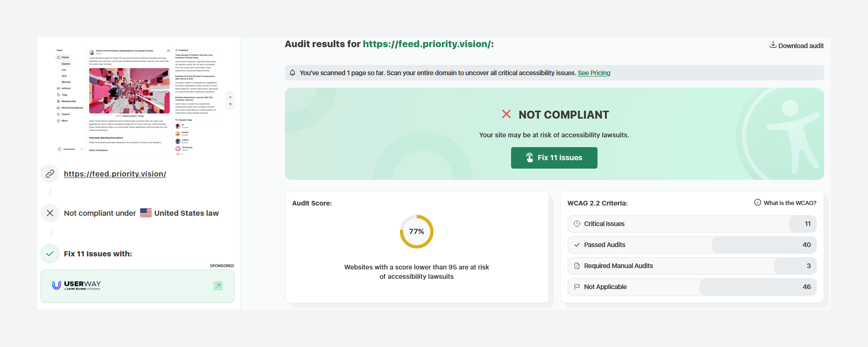Click the What is the WCAG? info icon
This screenshot has height=347, width=868.
click(x=758, y=202)
